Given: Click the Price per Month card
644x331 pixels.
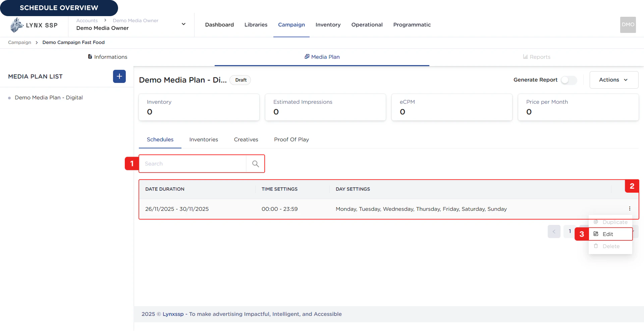Looking at the screenshot, I should 578,107.
